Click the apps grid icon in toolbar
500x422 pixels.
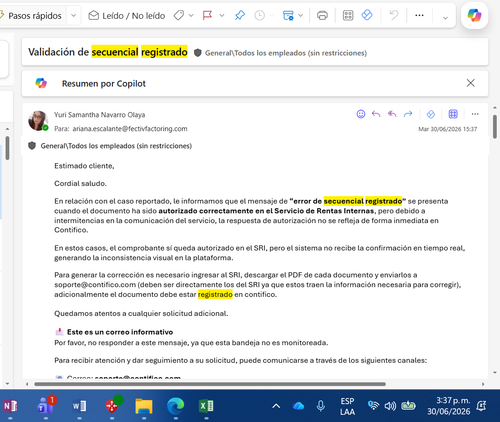tap(348, 15)
